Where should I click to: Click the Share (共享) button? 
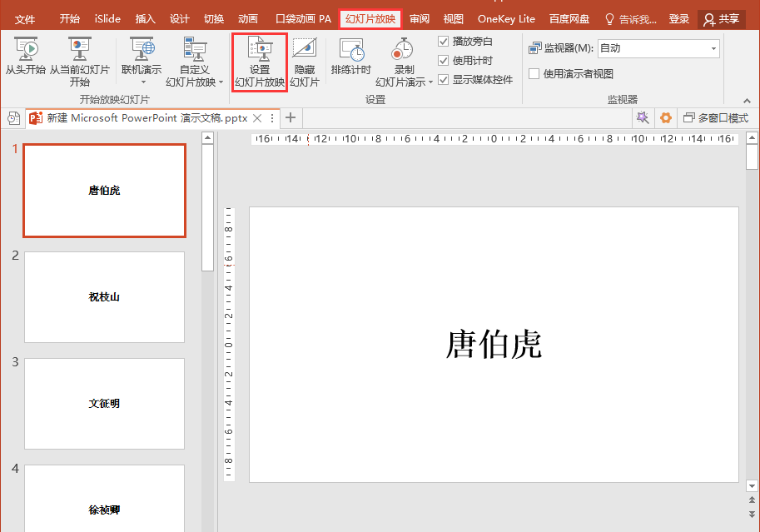[721, 19]
